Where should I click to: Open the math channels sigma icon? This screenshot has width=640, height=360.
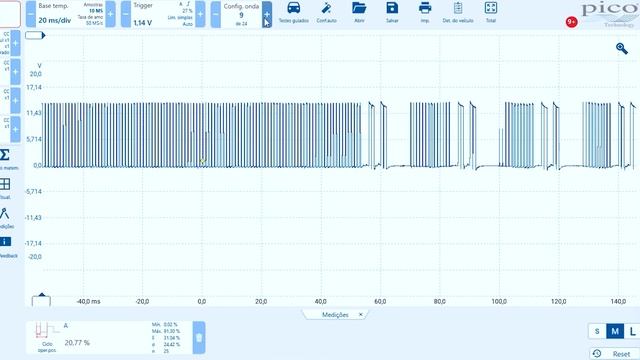pos(5,155)
